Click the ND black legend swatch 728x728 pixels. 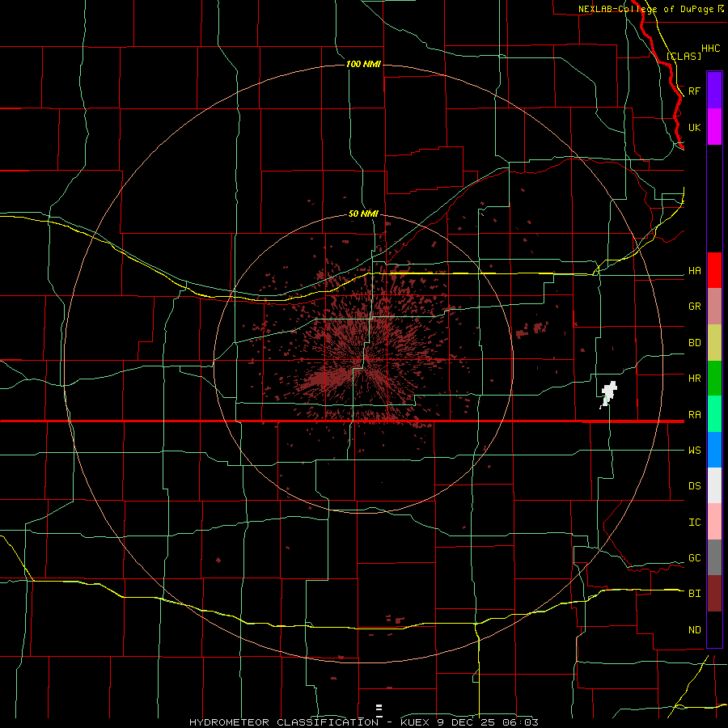(714, 629)
